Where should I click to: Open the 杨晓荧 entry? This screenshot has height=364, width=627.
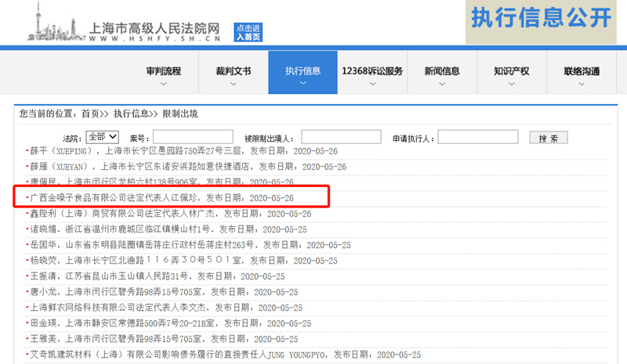point(184,261)
